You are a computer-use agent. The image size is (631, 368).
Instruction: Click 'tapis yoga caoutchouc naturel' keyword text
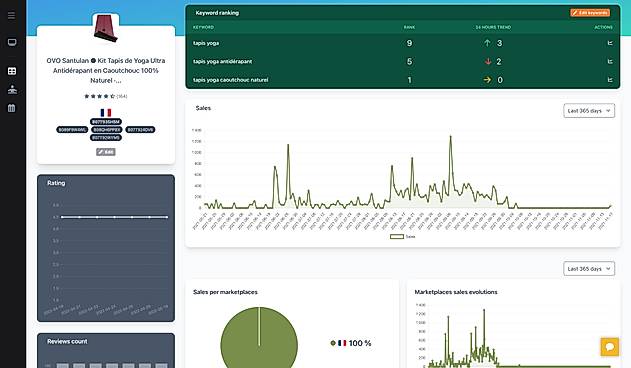click(x=231, y=80)
